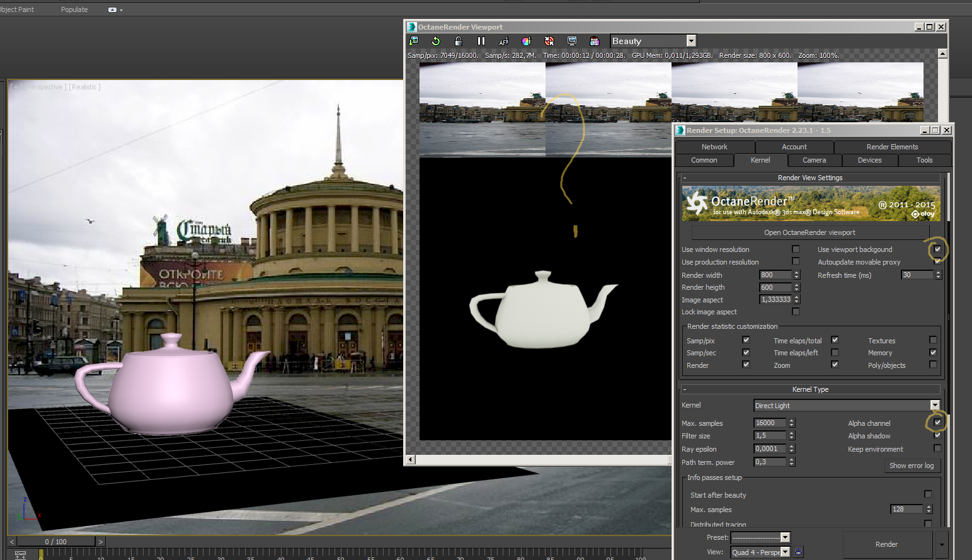The image size is (972, 560).
Task: Click the Render button
Action: [886, 544]
